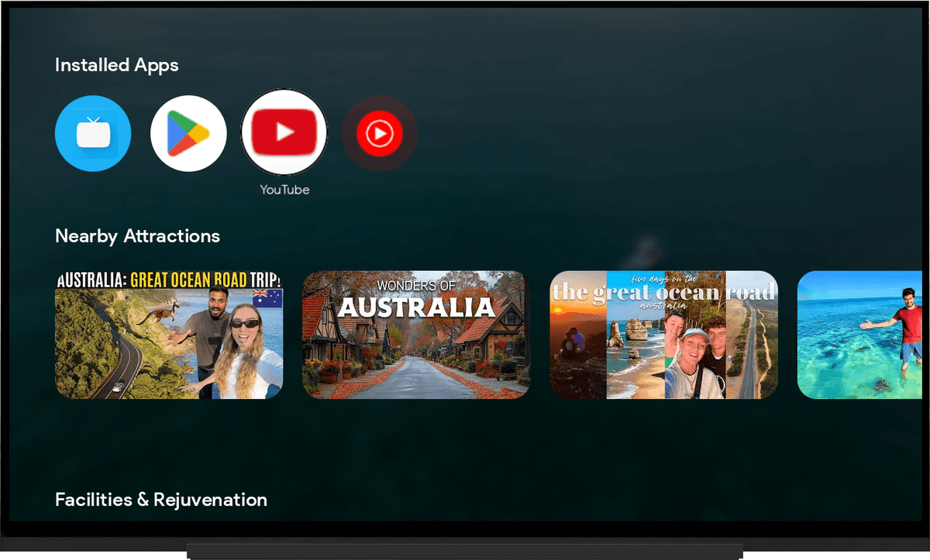This screenshot has width=930, height=560.
Task: Click the Australian flag in first thumbnail
Action: [x=267, y=299]
